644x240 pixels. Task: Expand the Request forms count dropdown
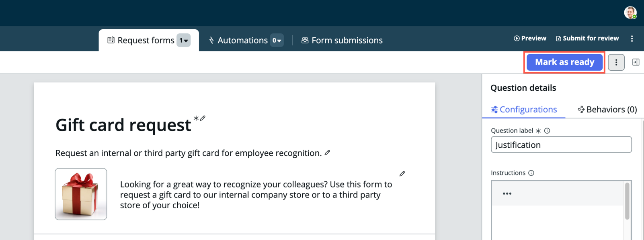pyautogui.click(x=184, y=40)
